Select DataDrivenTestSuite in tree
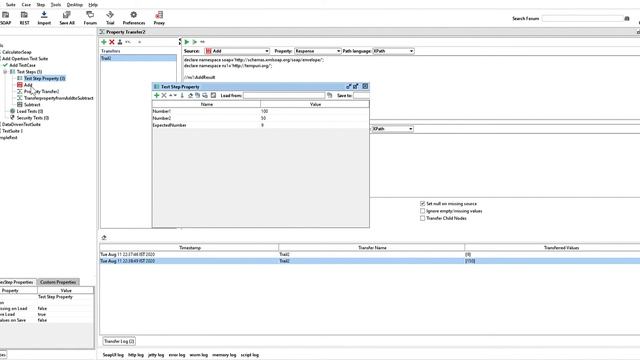 [x=21, y=124]
